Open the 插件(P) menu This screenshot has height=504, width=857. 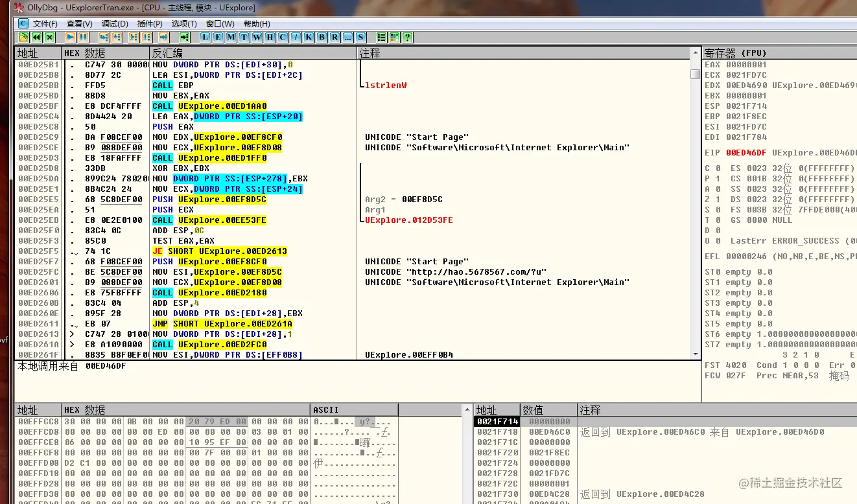150,24
